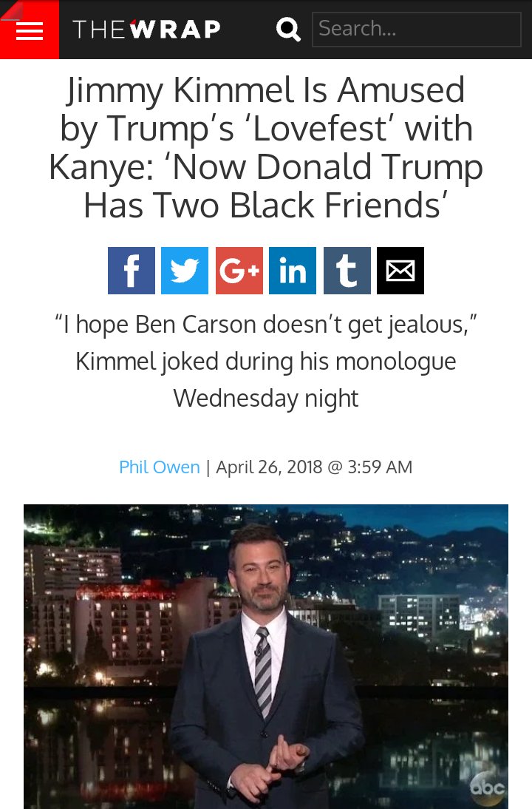This screenshot has width=532, height=809.
Task: Click Kimmel's striped tie in the photo
Action: [263, 671]
